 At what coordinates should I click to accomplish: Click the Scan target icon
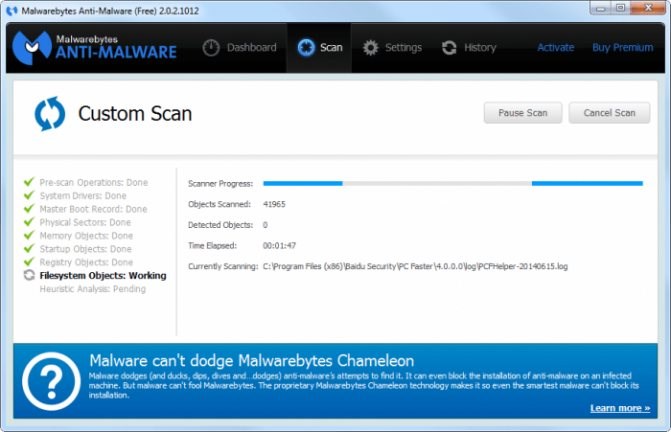click(306, 47)
